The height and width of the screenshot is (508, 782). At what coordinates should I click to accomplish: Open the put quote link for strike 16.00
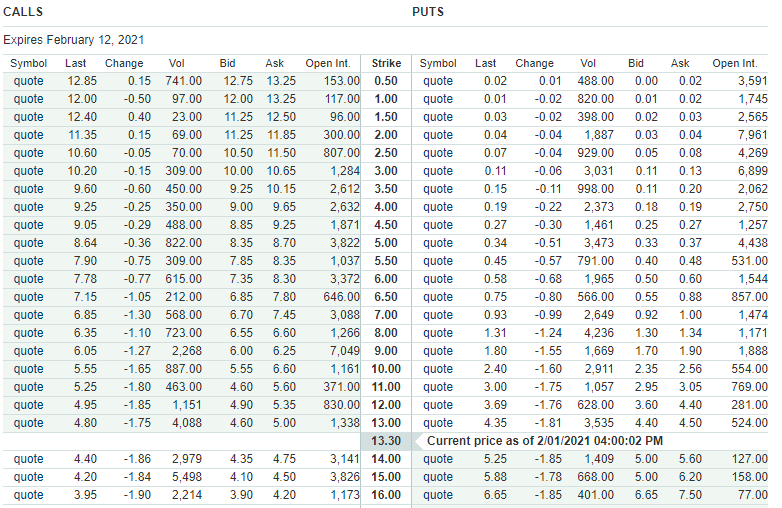point(438,495)
